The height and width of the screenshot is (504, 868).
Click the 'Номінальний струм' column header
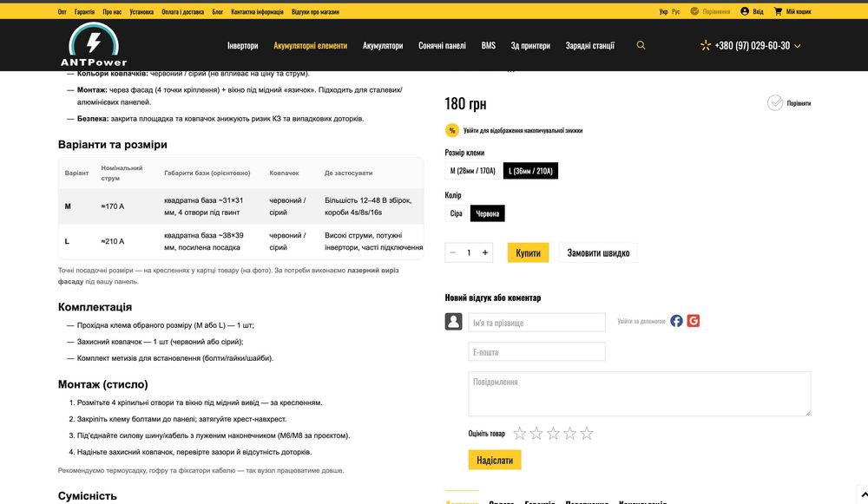122,173
